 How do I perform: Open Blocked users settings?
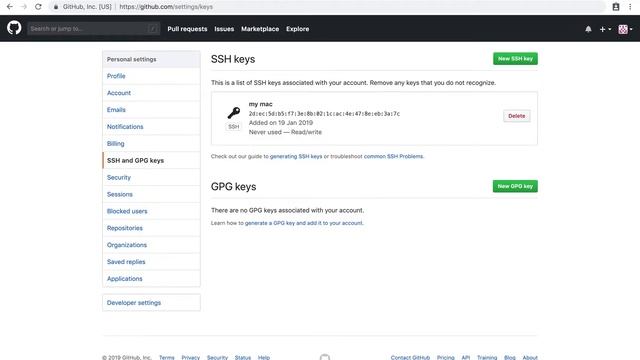[151, 211]
